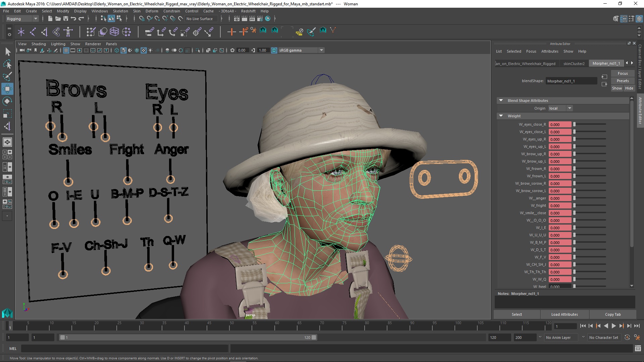Click the Select Camera icon in panel toolbar
This screenshot has width=644, height=362.
click(22, 50)
